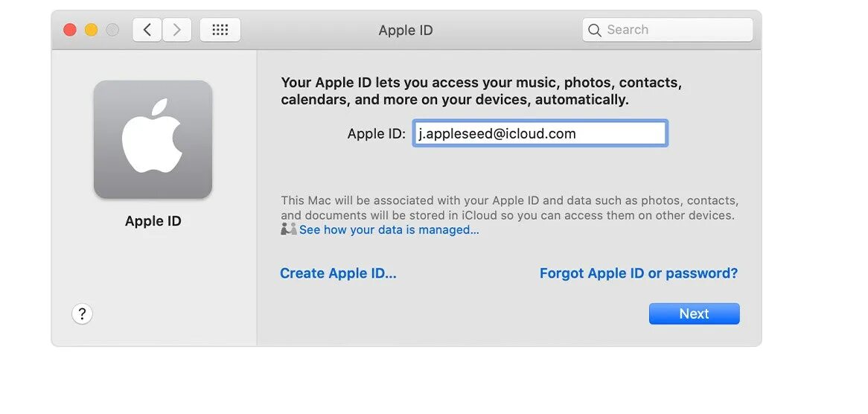Focus the Search field in title bar
The width and height of the screenshot is (868, 414).
pyautogui.click(x=668, y=30)
